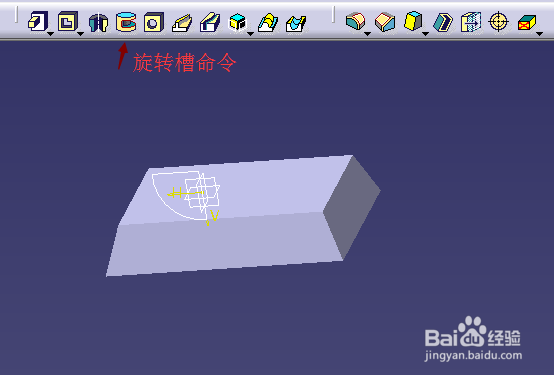Viewport: 554px width, 375px height.
Task: Click the dark end face of block
Action: point(352,207)
